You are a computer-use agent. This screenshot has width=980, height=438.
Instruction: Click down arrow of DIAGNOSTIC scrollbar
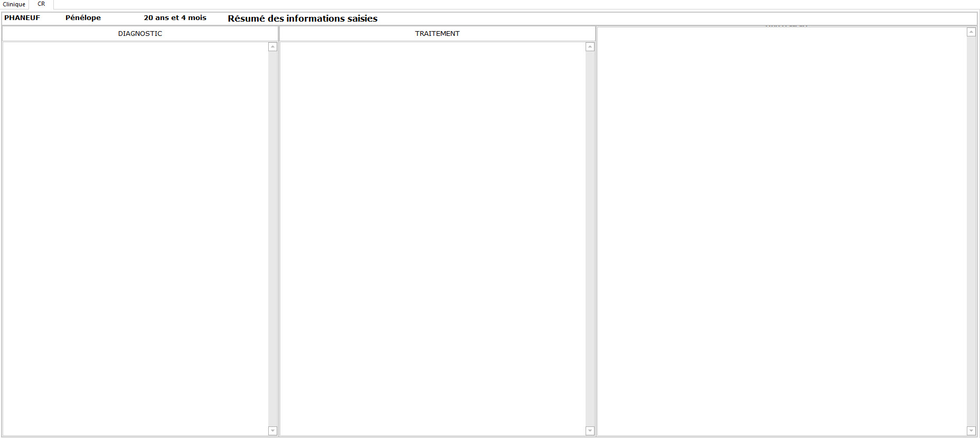pos(273,431)
